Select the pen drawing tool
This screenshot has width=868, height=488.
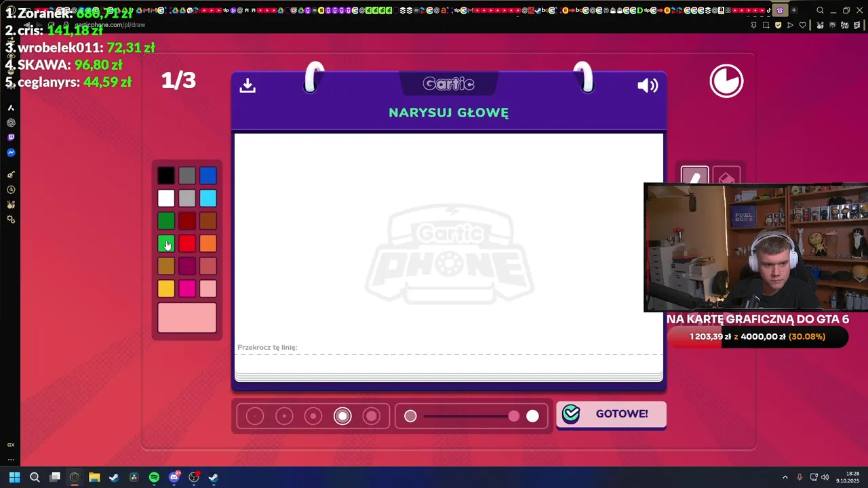(x=694, y=176)
